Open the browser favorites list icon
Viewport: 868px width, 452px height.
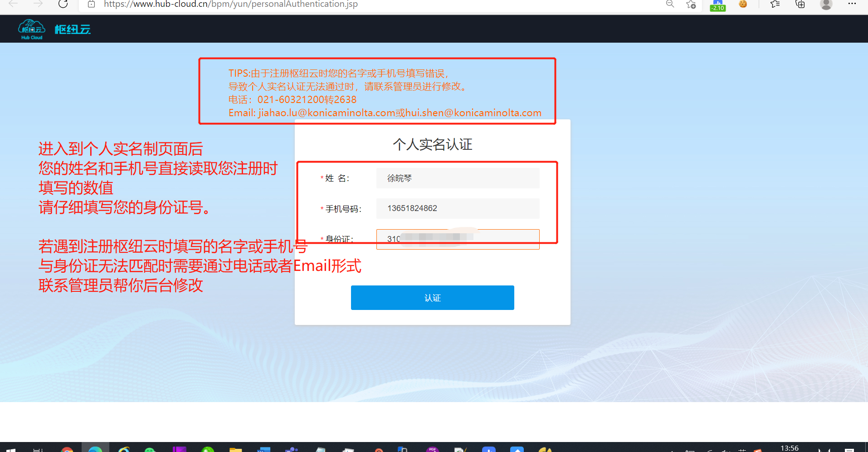point(775,4)
